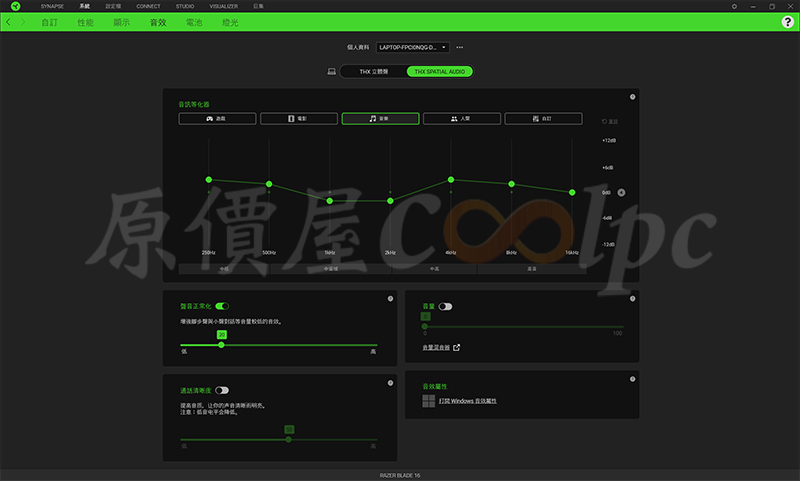The height and width of the screenshot is (481, 800).
Task: Click the external-link icon next to 音量混音器
Action: coord(457,347)
